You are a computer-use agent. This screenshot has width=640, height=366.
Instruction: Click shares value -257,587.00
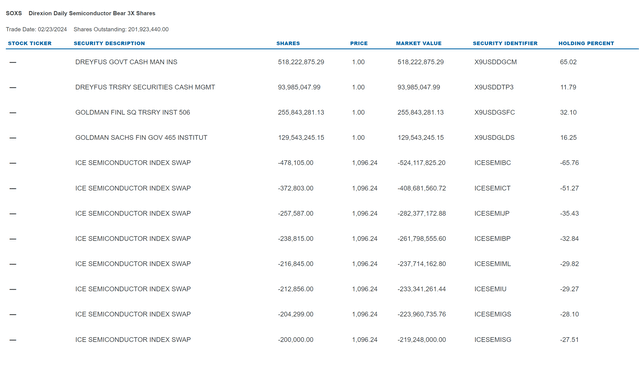[x=296, y=213]
